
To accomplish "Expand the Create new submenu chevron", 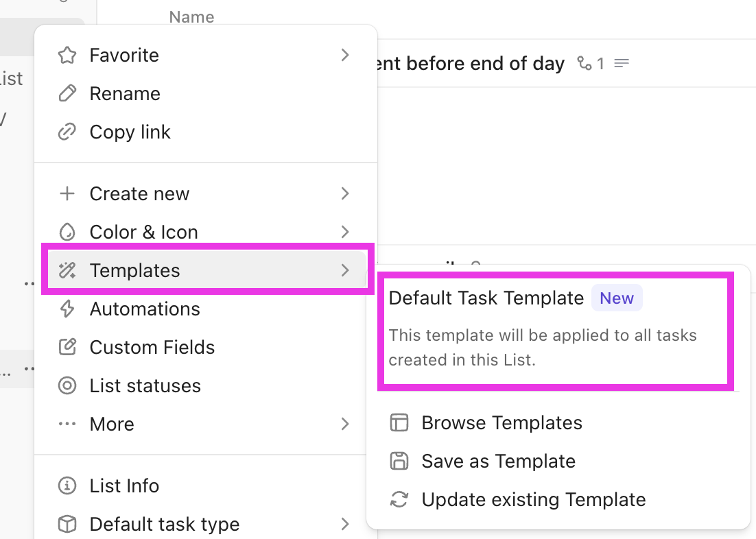I will coord(345,194).
